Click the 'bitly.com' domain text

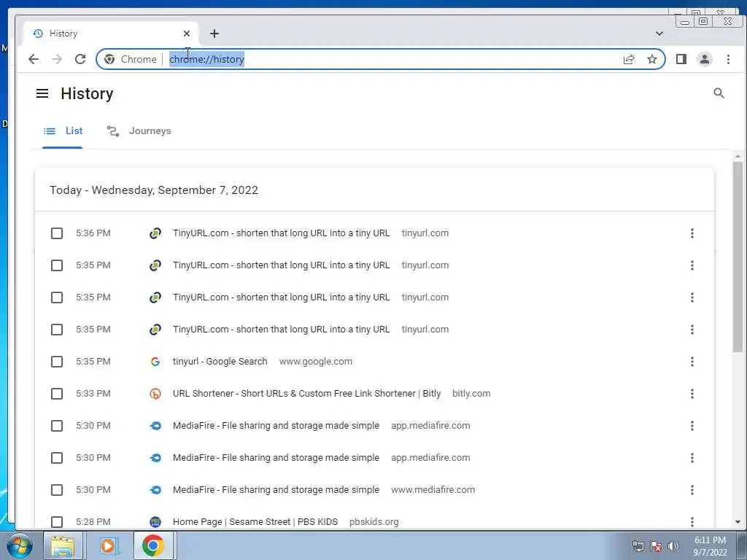471,394
